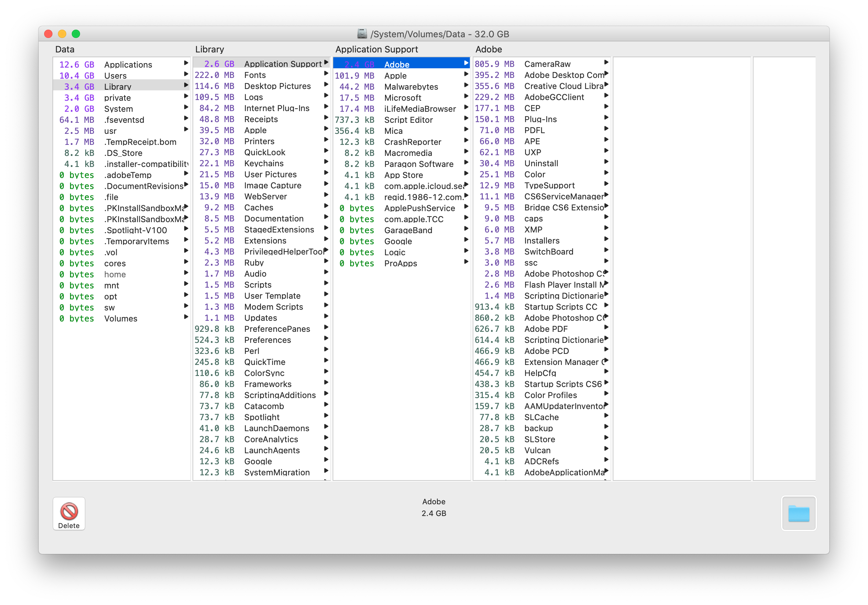The image size is (868, 605).
Task: Select the Uninstall folder
Action: (542, 163)
